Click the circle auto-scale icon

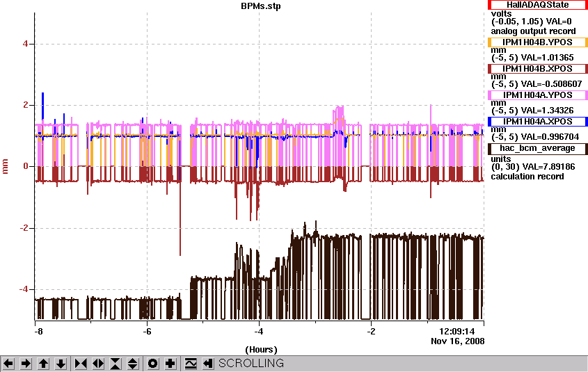coord(152,364)
